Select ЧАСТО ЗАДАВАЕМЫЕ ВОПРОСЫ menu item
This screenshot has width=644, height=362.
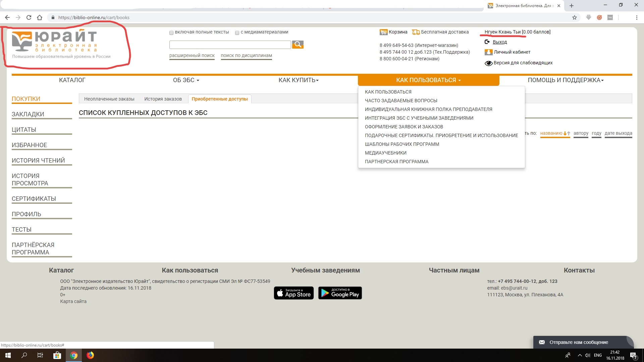pyautogui.click(x=401, y=101)
